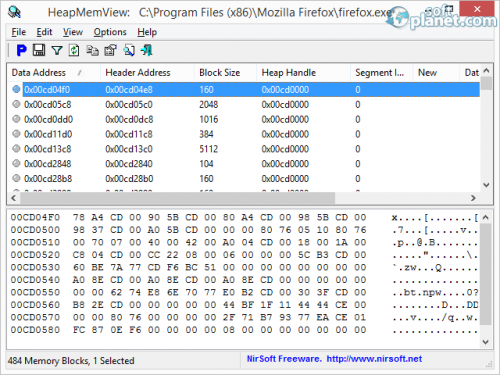
Task: Click the Exit toolbar icon
Action: coord(147,51)
